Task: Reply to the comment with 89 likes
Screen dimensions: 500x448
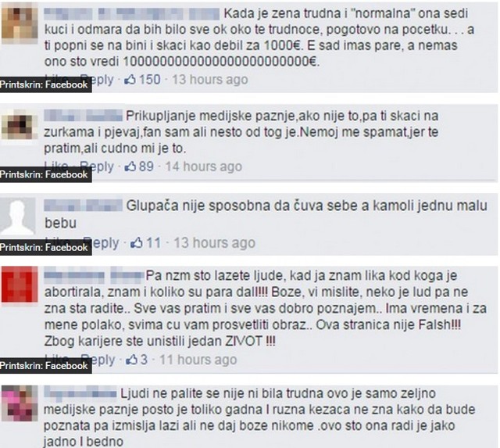Action: (101, 166)
